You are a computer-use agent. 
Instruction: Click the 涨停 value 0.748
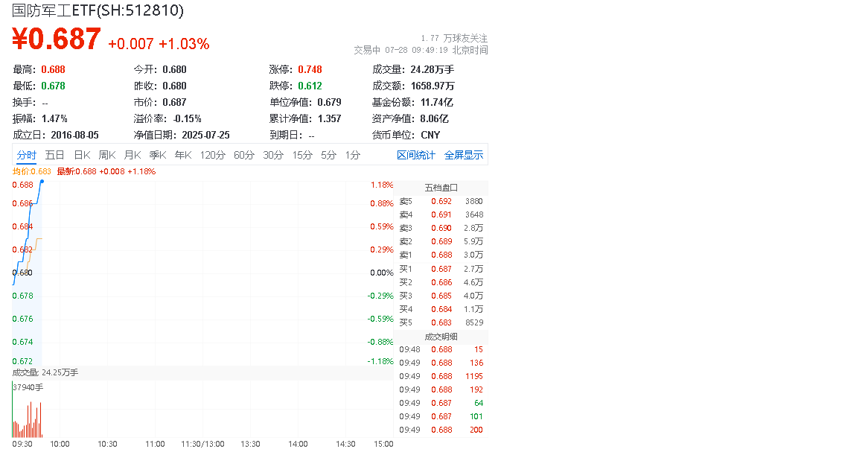point(310,69)
